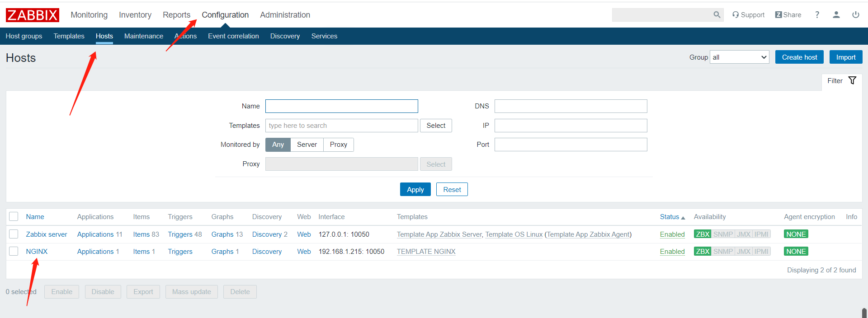This screenshot has width=868, height=318.
Task: Open the help question mark icon
Action: click(817, 15)
